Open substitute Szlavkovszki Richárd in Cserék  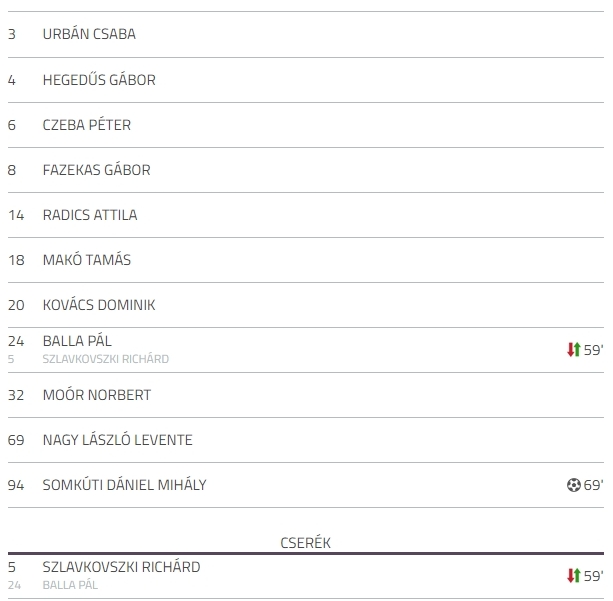point(121,567)
